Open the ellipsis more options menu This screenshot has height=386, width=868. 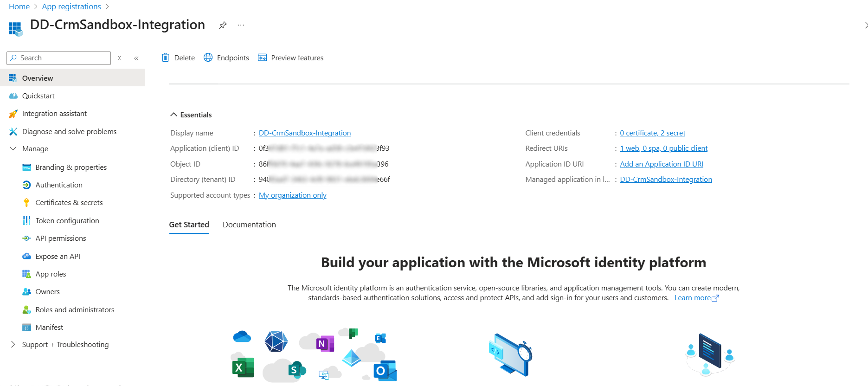[241, 25]
